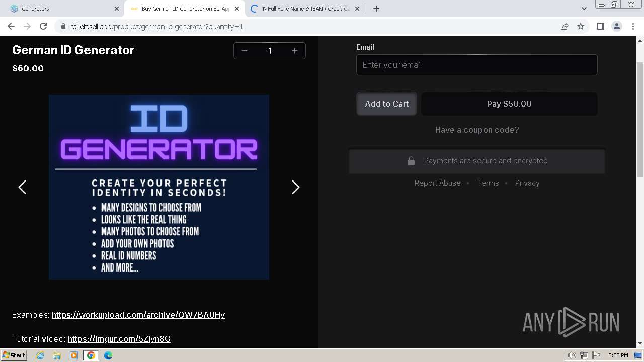
Task: Open the Terms link
Action: (x=488, y=183)
